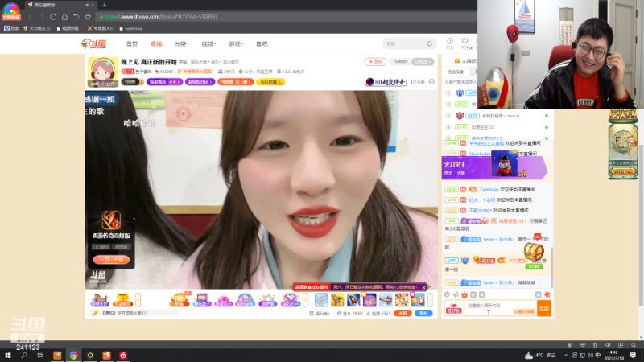This screenshot has height=362, width=644.
Task: Click the streamer's avatar picture
Action: (103, 72)
